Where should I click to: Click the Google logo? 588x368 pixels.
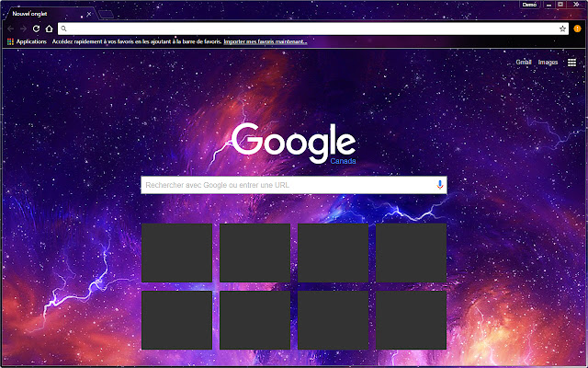pyautogui.click(x=294, y=144)
